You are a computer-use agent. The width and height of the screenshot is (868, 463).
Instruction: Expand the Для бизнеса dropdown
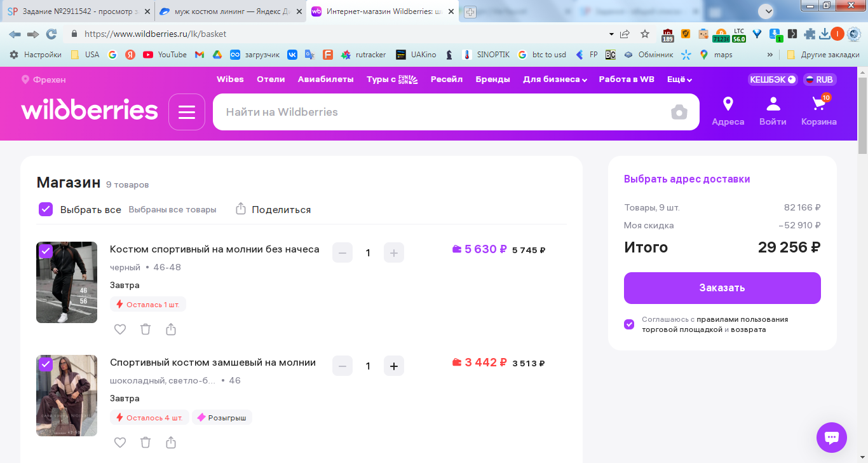[555, 79]
